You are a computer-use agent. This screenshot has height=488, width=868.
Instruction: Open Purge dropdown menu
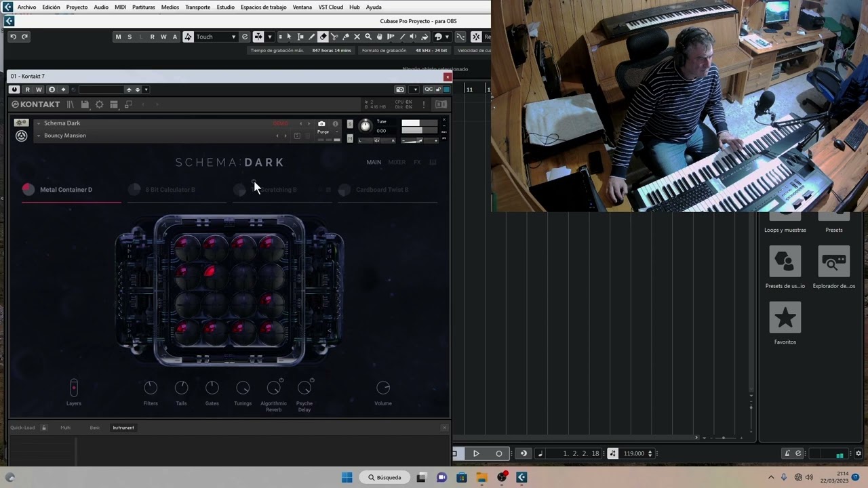(325, 131)
